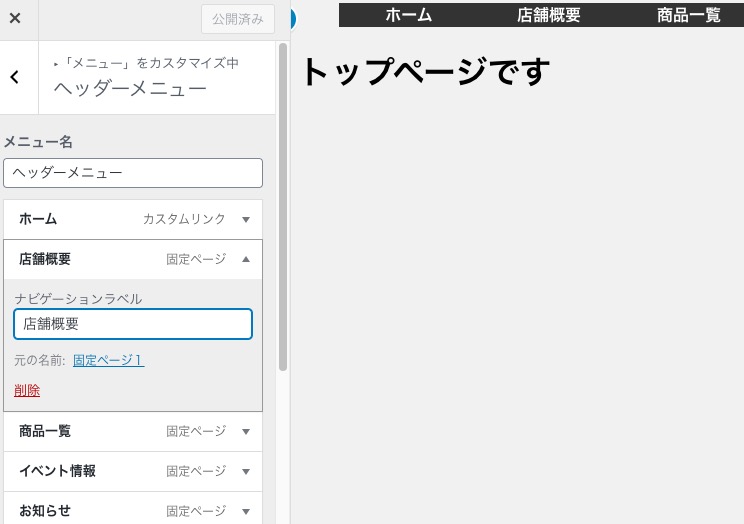Focus the ナビゲーションラベル input field
The image size is (744, 524).
point(133,324)
